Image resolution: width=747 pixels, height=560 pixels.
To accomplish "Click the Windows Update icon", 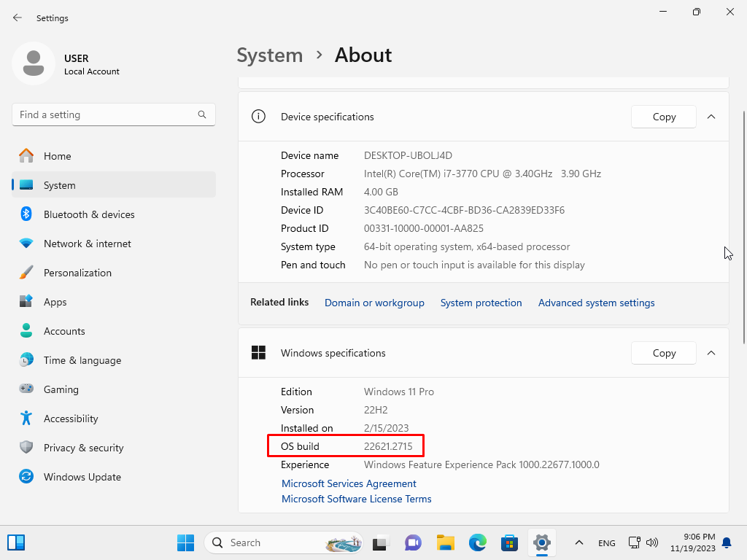I will 26,477.
